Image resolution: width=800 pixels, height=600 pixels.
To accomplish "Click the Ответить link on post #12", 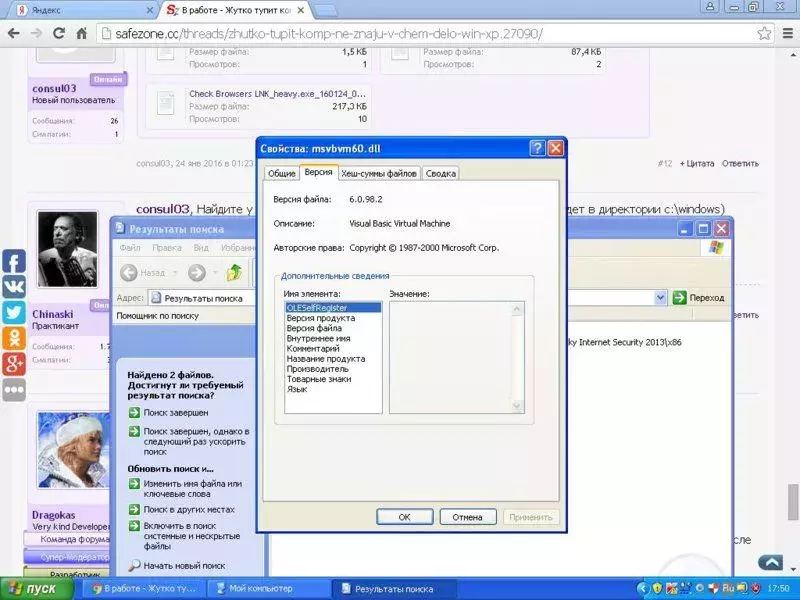I will 740,163.
